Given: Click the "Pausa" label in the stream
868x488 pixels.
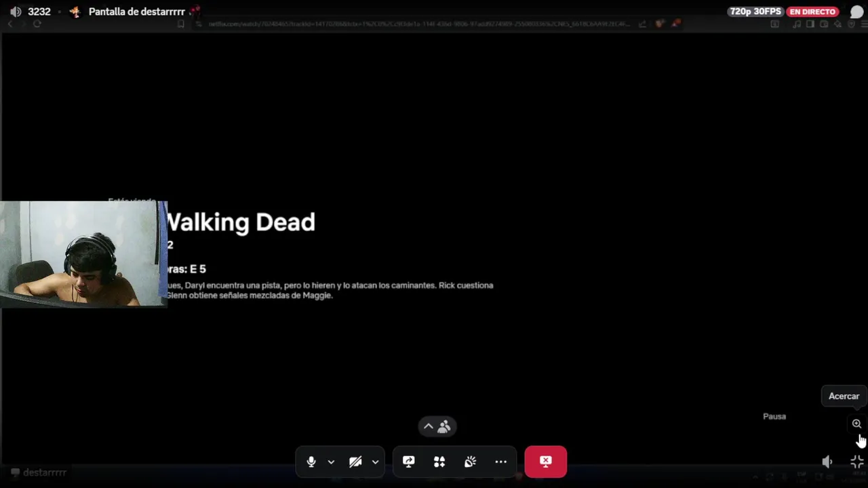Looking at the screenshot, I should tap(774, 416).
